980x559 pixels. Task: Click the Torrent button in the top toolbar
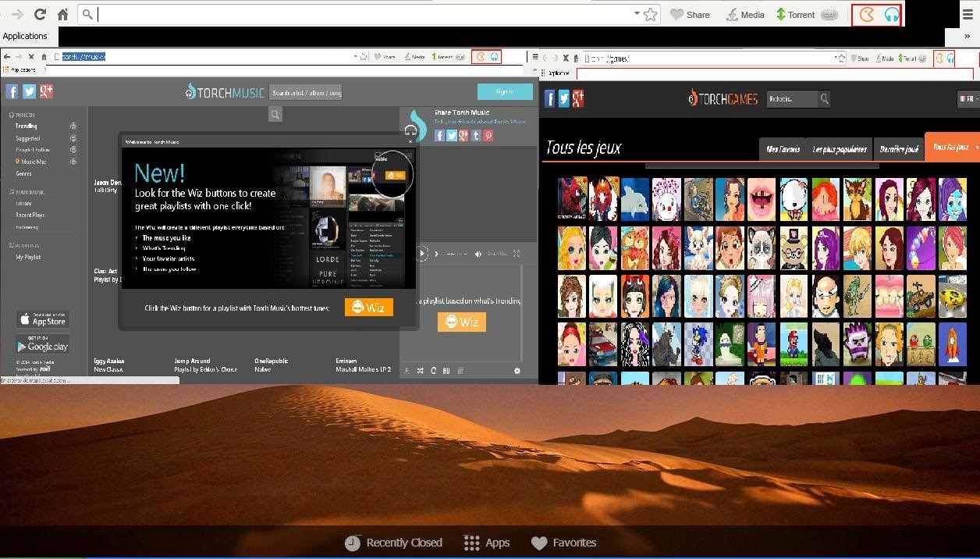[x=795, y=15]
